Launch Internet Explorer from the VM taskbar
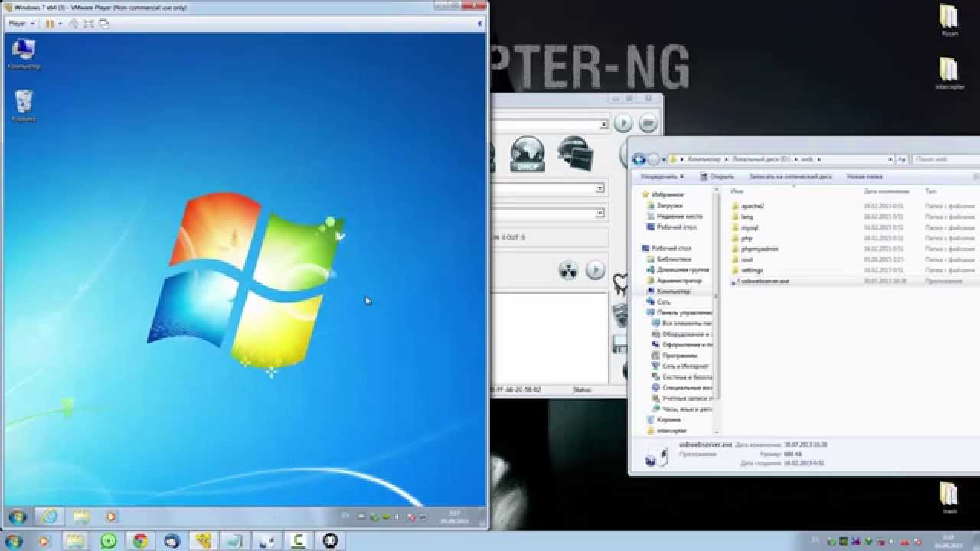 [x=50, y=517]
